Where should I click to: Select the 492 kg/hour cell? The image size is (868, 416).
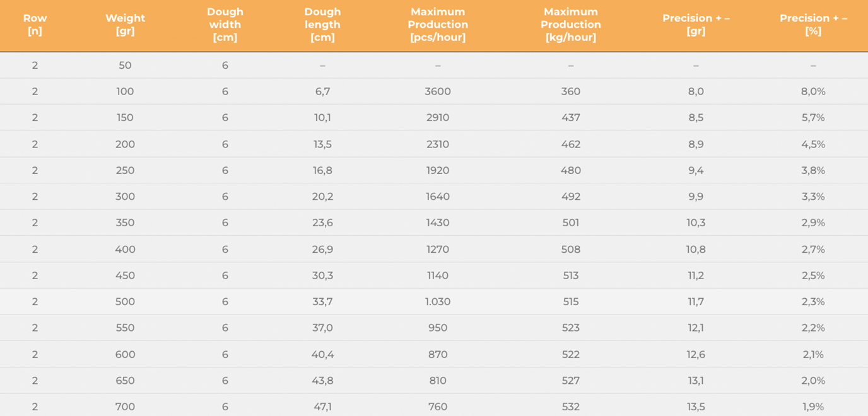pos(571,197)
